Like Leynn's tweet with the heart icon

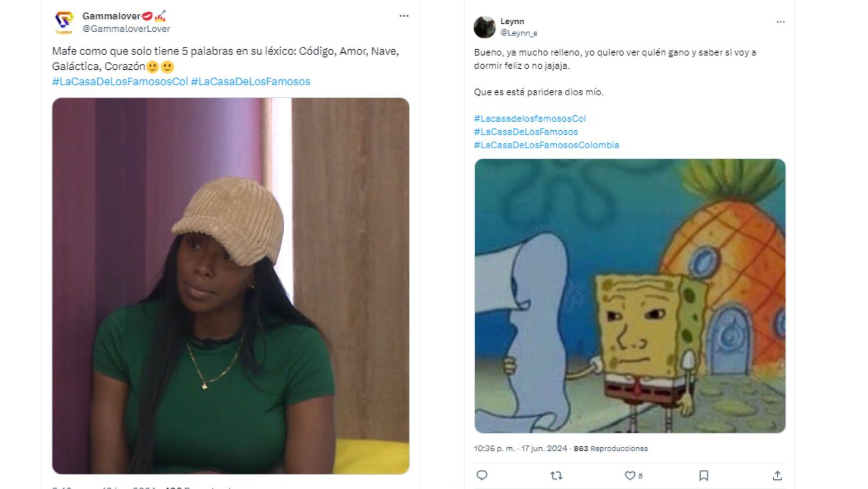pos(630,476)
